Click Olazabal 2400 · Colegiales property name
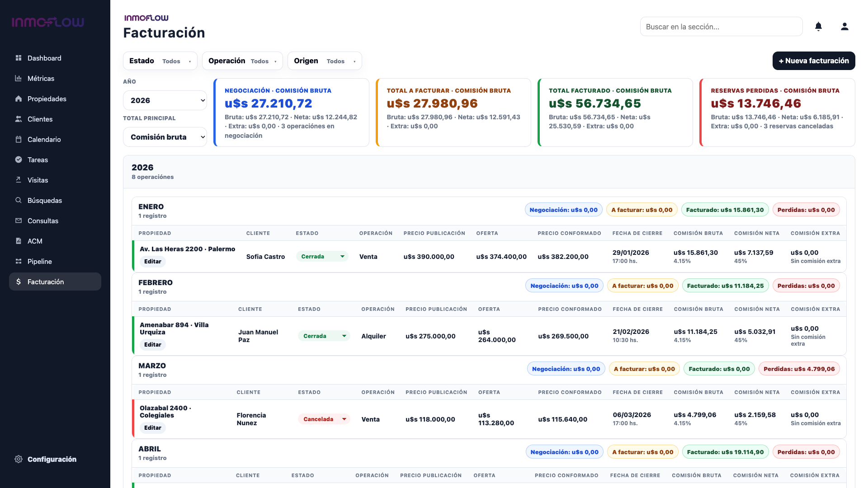This screenshot has height=488, width=868. coord(165,412)
